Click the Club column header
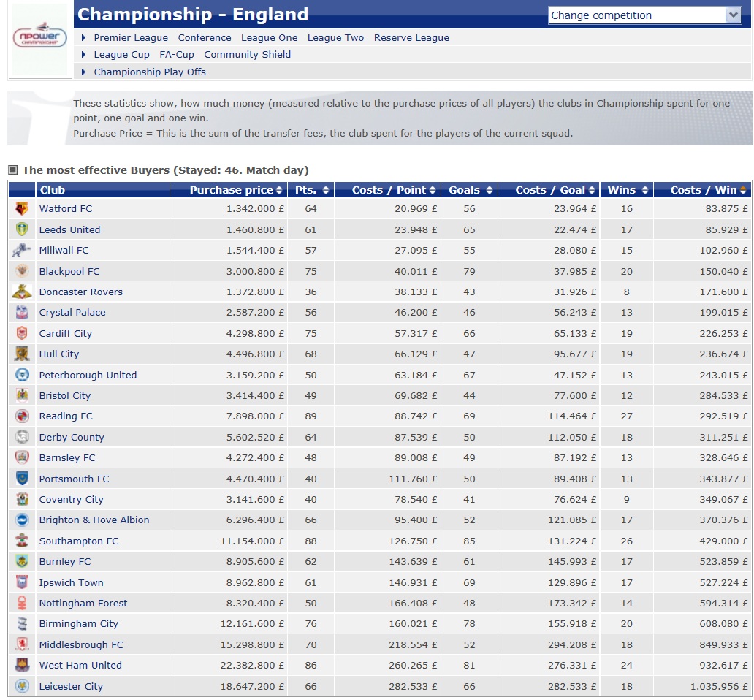 pos(103,190)
